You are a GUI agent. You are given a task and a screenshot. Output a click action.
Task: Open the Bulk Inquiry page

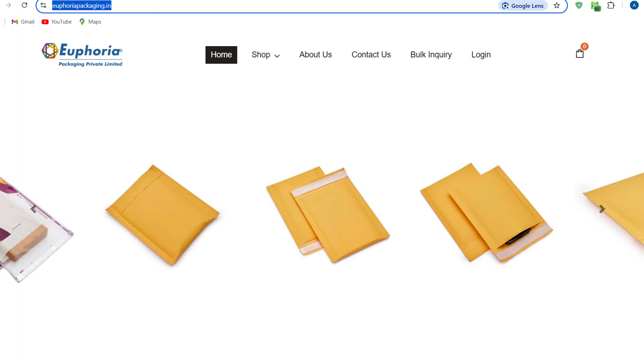tap(431, 55)
